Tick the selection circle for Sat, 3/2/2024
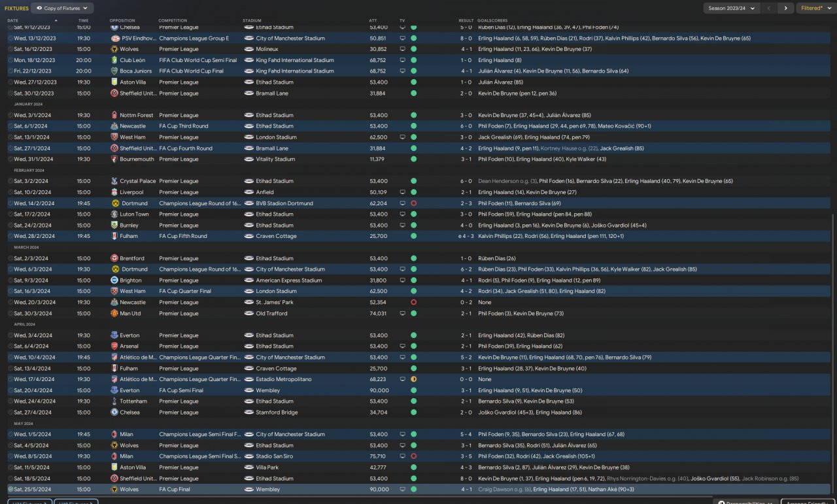The image size is (837, 504). point(10,181)
